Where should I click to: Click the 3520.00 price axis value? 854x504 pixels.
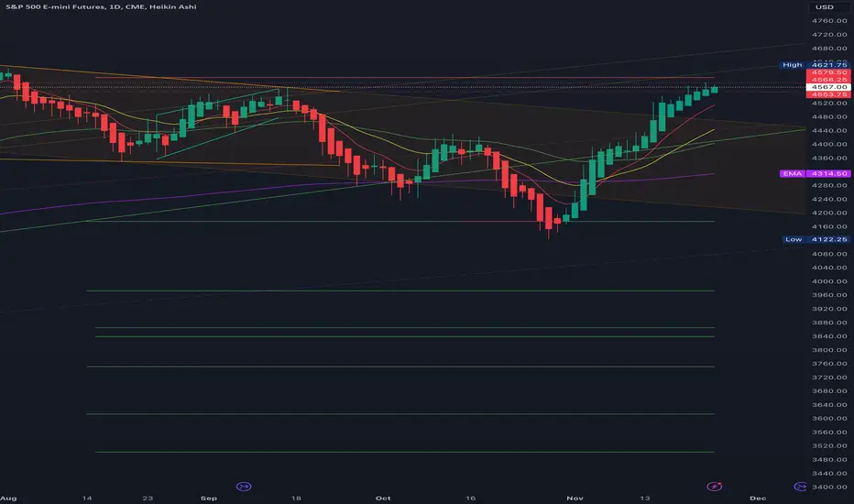pyautogui.click(x=829, y=446)
